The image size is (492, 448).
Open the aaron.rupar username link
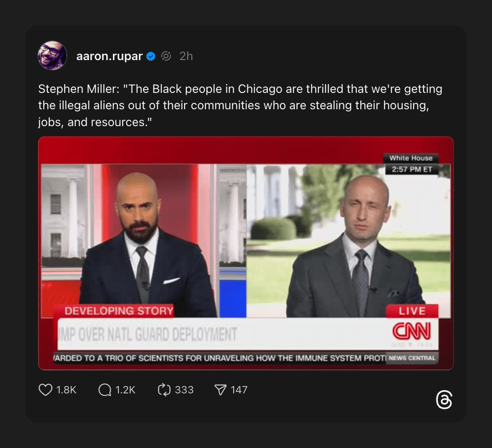click(109, 56)
